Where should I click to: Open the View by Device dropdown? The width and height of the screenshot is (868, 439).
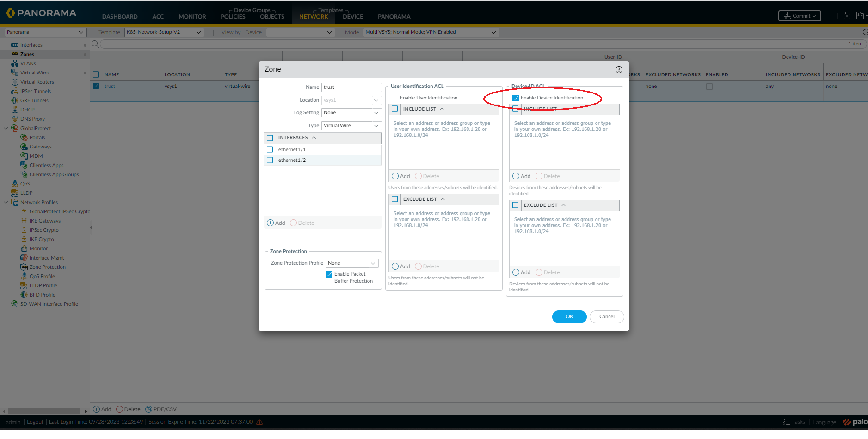click(300, 32)
